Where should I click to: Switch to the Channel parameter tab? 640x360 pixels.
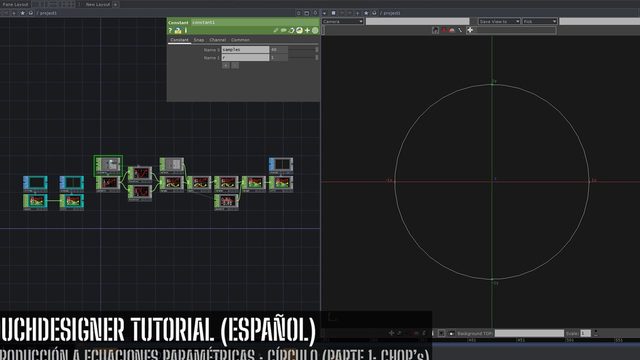(x=217, y=40)
